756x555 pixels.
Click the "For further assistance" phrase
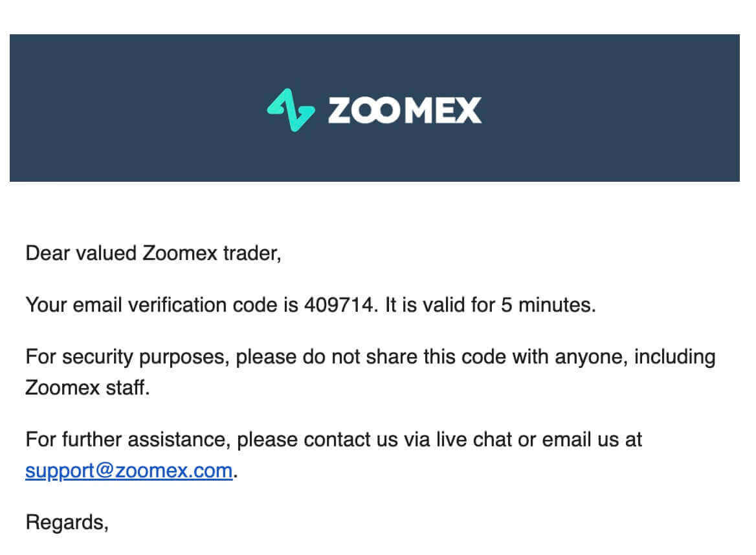click(x=128, y=439)
